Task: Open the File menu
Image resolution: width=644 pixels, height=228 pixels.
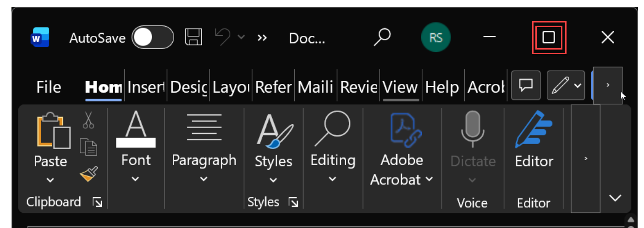Action: (x=49, y=86)
